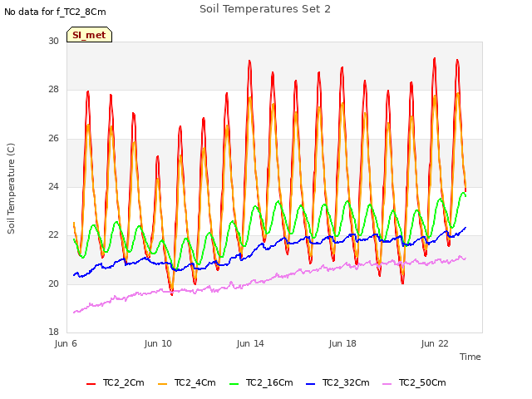Click the Jun 22 x-axis tick label
The height and width of the screenshot is (399, 532).
[435, 343]
